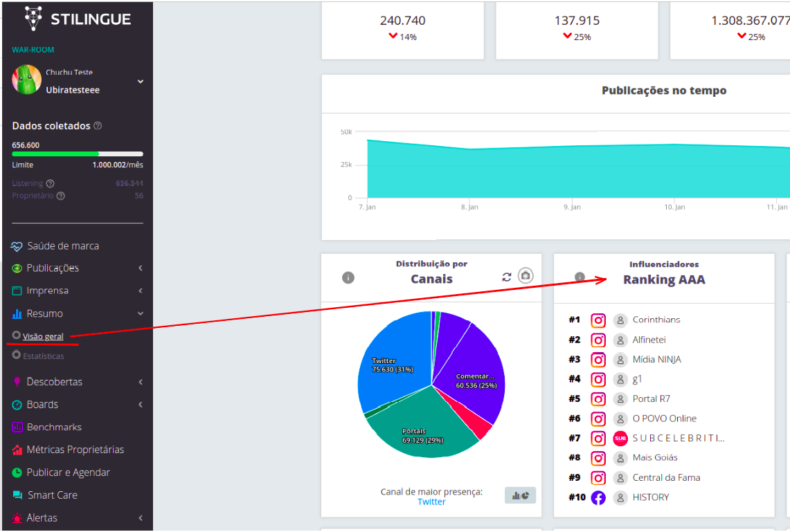This screenshot has height=532, width=790.
Task: Click the Saúde de marca heartbeat icon
Action: (17, 246)
